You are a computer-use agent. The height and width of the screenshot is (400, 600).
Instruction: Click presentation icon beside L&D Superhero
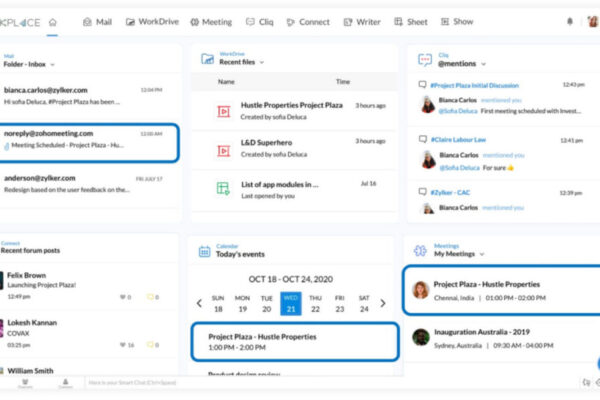coord(224,150)
